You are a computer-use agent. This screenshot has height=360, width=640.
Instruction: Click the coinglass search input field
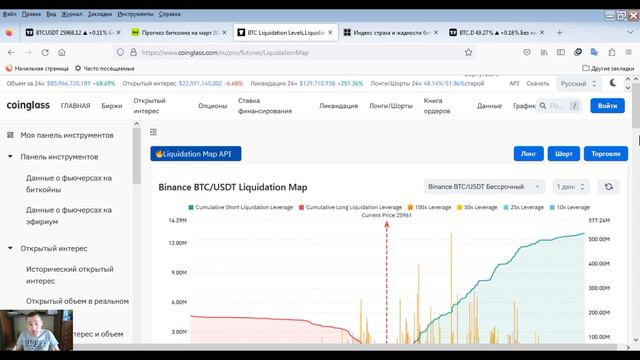(560, 106)
